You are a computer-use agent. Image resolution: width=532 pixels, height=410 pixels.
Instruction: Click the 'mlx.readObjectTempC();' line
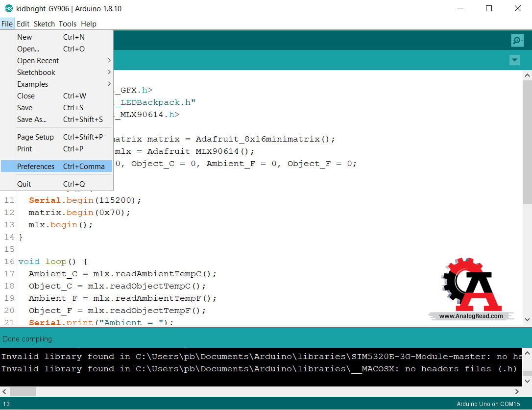tap(117, 286)
